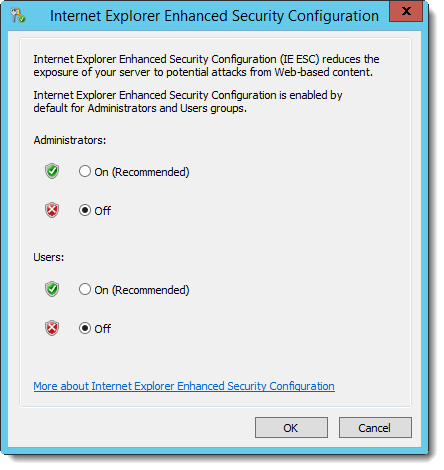Click the Users: section heading
This screenshot has height=470, width=444.
(x=49, y=257)
